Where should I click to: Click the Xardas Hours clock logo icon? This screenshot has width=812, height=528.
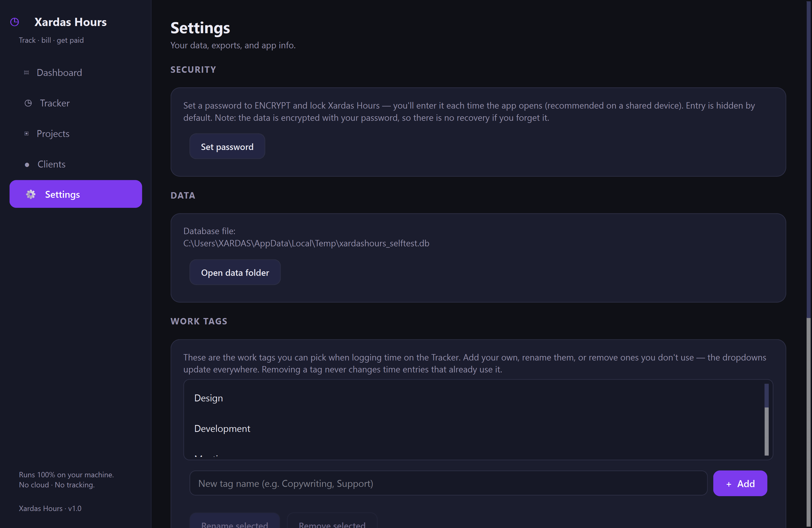pyautogui.click(x=15, y=22)
